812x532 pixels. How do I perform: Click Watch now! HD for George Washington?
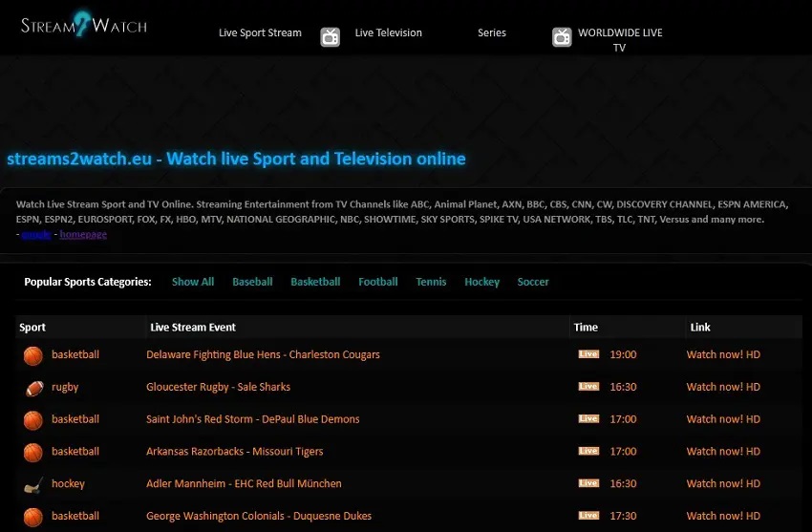click(723, 516)
